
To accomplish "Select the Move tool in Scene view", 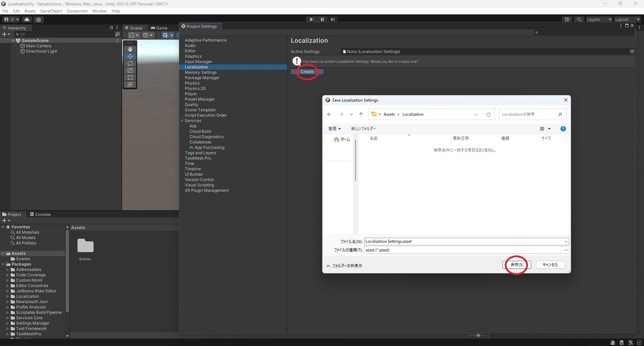I will point(130,56).
